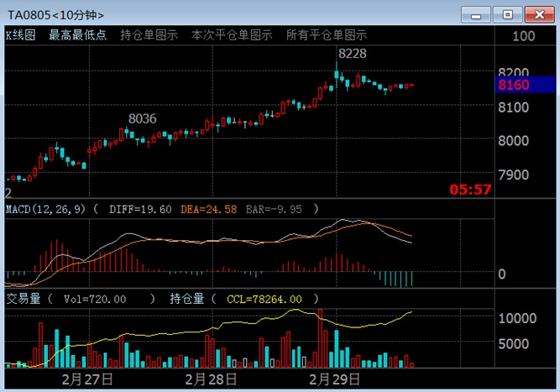Image resolution: width=560 pixels, height=392 pixels.
Task: Click the CCL=78264.00 value
Action: click(x=264, y=299)
